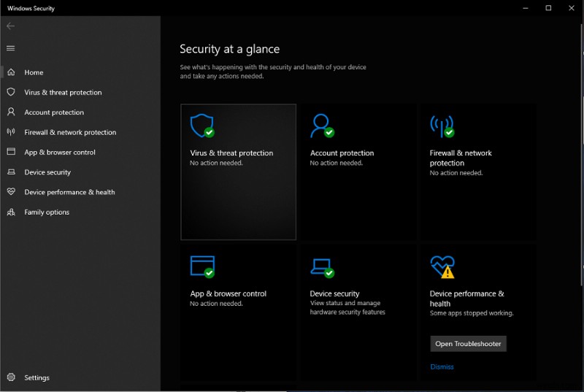Open the App & browser control tile title
Viewport: 584px width, 392px height.
click(228, 293)
